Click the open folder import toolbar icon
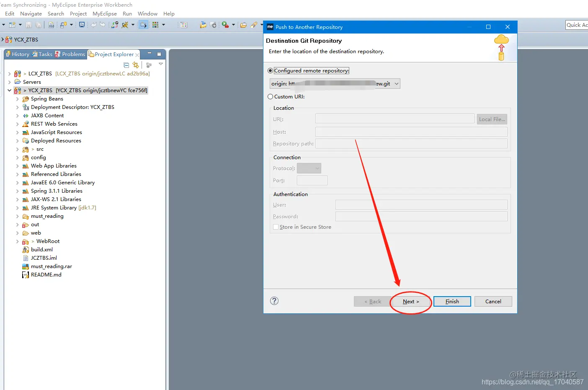Image resolution: width=588 pixels, height=390 pixels. [x=203, y=25]
